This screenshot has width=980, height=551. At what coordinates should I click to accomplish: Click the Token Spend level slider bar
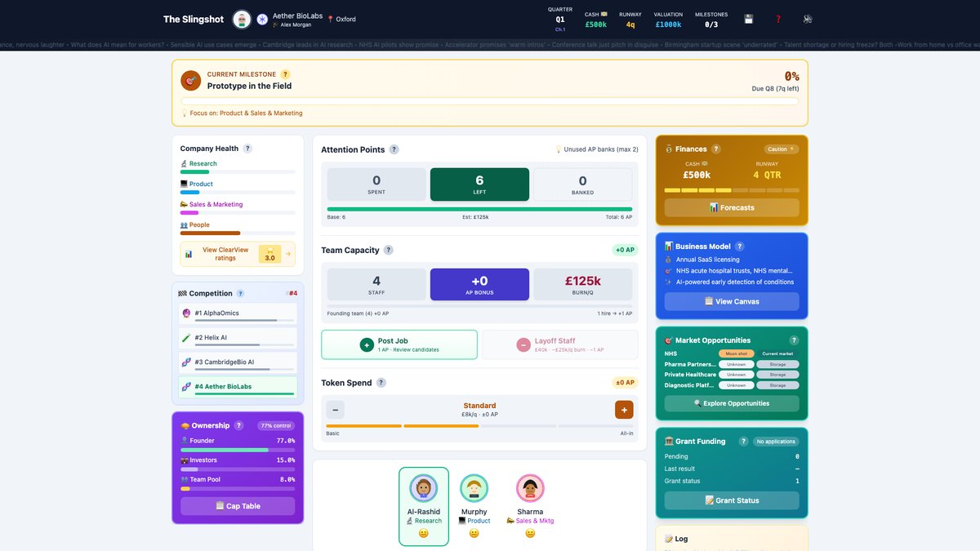479,426
